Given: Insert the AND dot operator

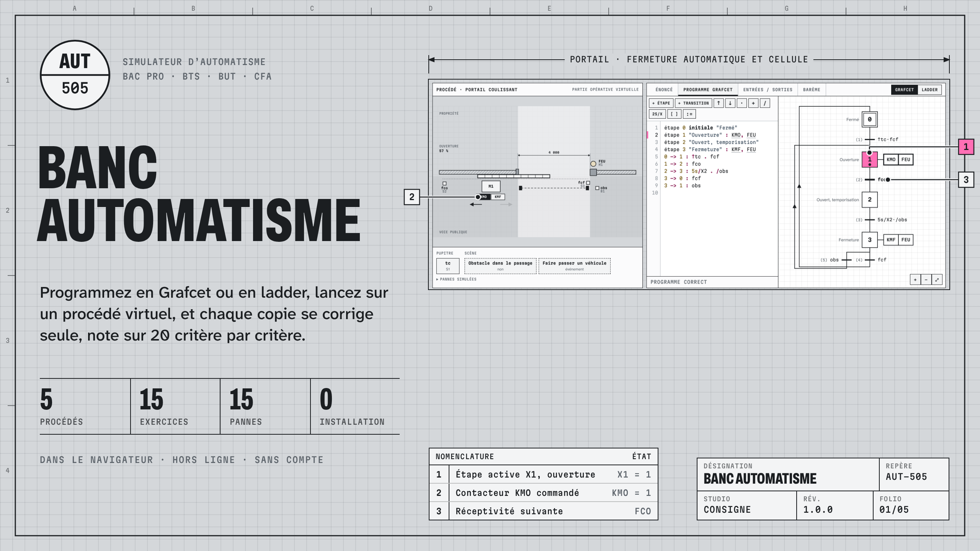Looking at the screenshot, I should [x=742, y=103].
